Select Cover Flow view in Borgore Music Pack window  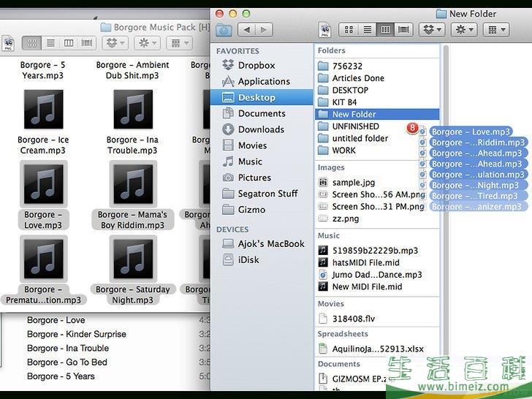(x=87, y=43)
